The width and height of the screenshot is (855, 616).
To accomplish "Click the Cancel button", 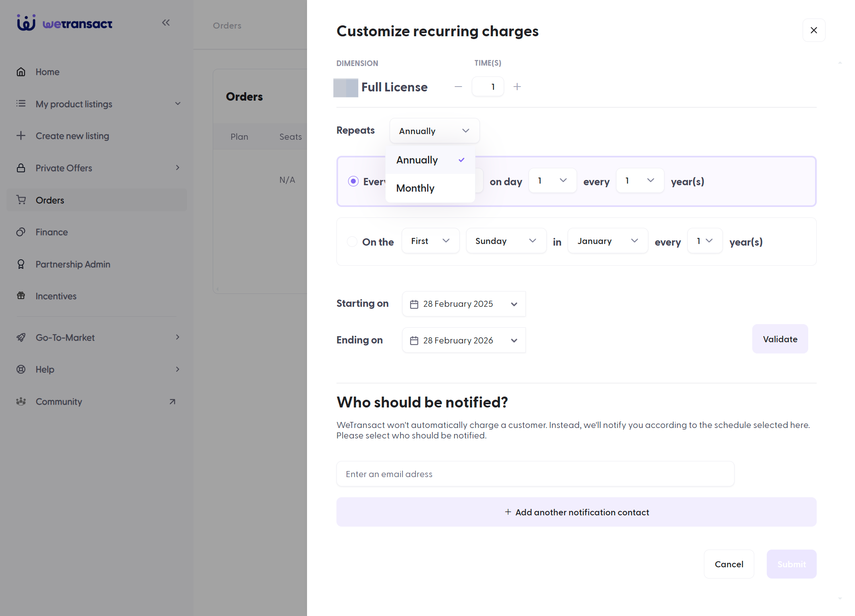I will [x=729, y=564].
